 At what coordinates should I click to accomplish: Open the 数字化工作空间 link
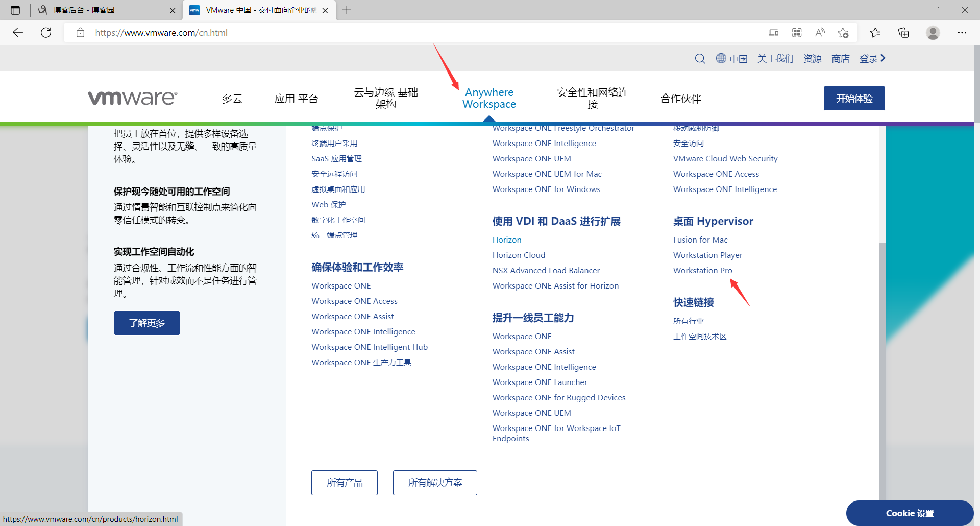click(338, 220)
